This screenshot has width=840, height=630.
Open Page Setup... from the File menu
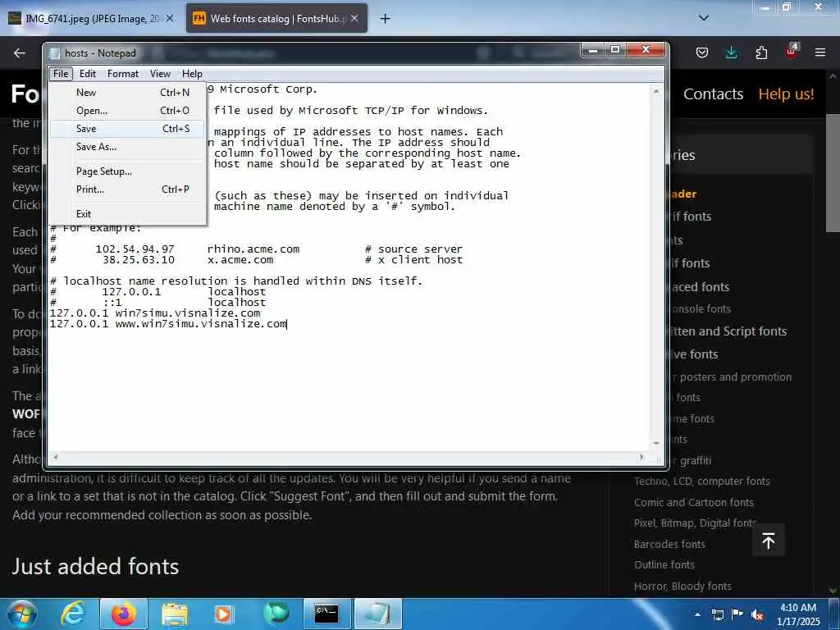click(127, 171)
